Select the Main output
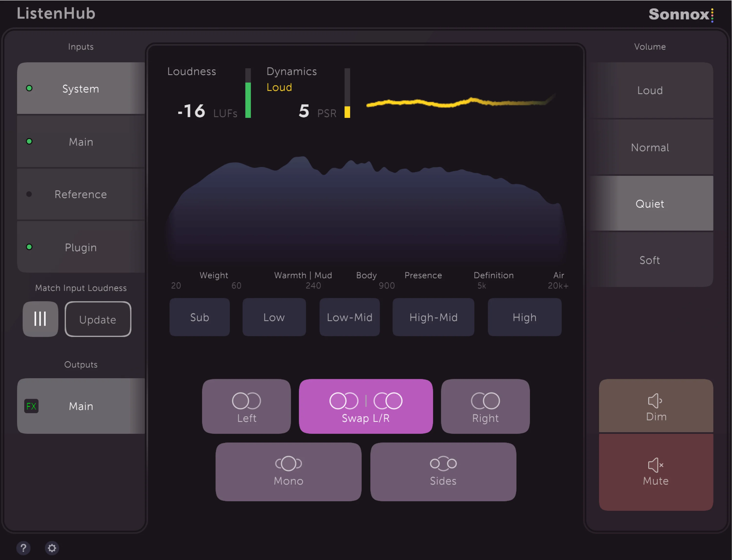732x560 pixels. point(81,406)
